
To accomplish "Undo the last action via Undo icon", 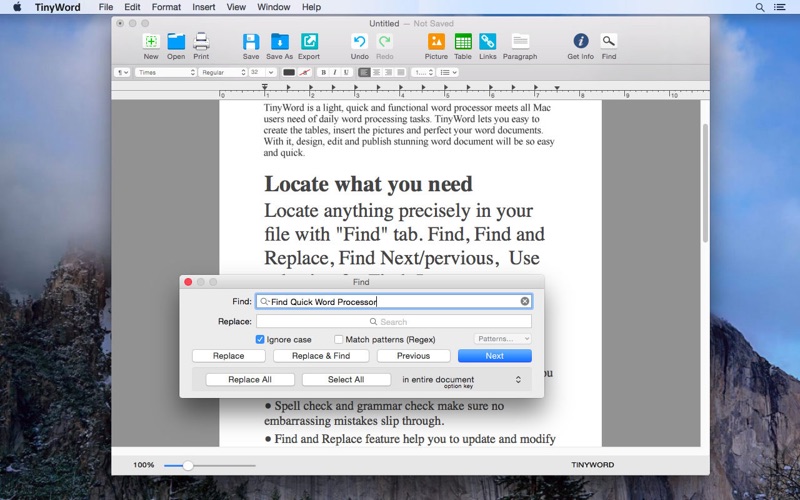I will (360, 41).
